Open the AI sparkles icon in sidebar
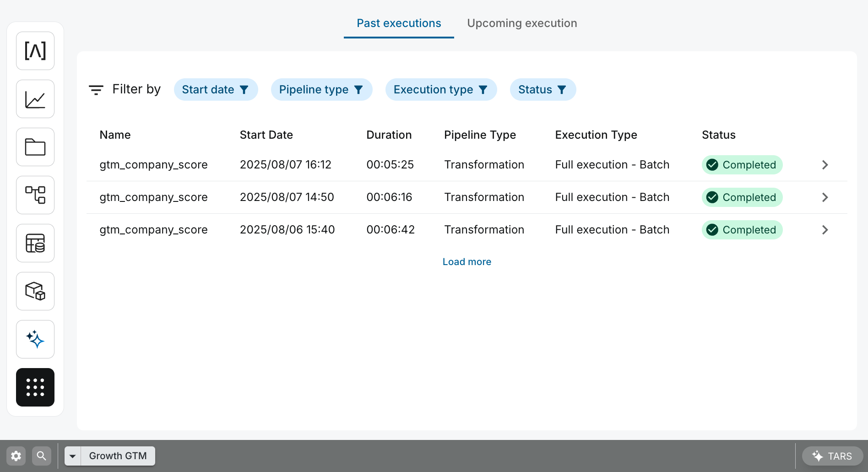868x472 pixels. click(x=35, y=339)
